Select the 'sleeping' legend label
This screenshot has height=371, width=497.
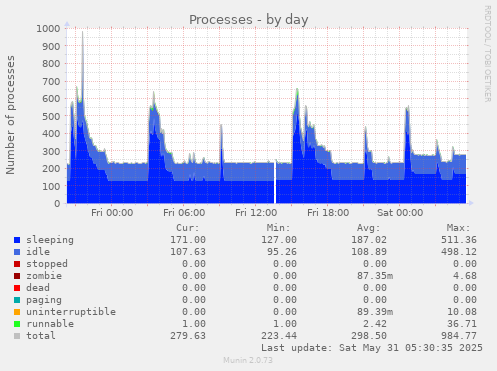[50, 240]
